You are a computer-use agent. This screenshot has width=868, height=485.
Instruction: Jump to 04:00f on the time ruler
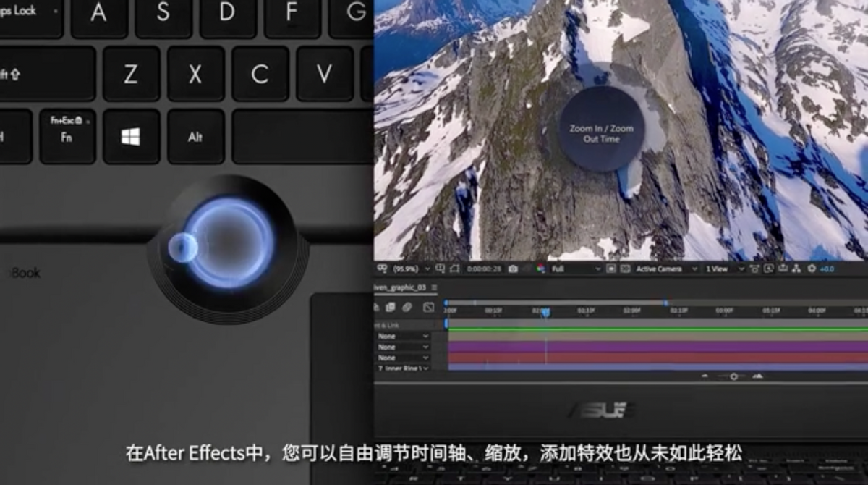pos(817,311)
